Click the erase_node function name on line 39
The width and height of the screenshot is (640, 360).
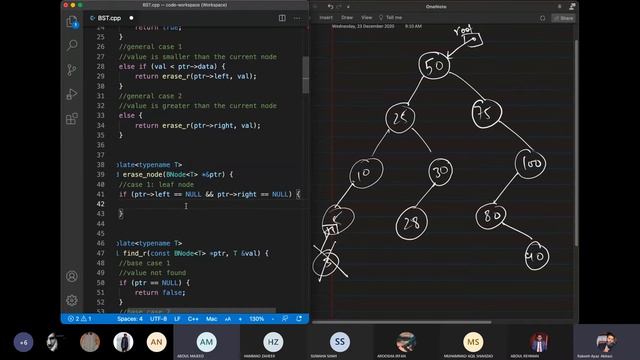[x=143, y=175]
